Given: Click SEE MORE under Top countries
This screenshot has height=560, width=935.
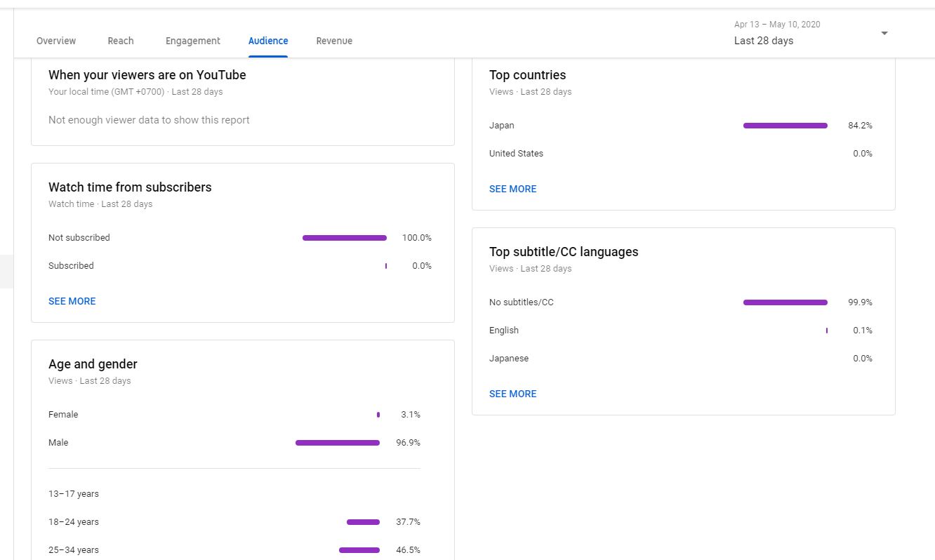Looking at the screenshot, I should pos(513,189).
